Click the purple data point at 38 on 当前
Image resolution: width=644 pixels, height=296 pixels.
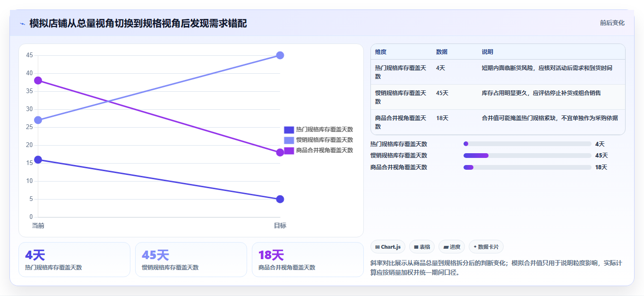pos(38,80)
